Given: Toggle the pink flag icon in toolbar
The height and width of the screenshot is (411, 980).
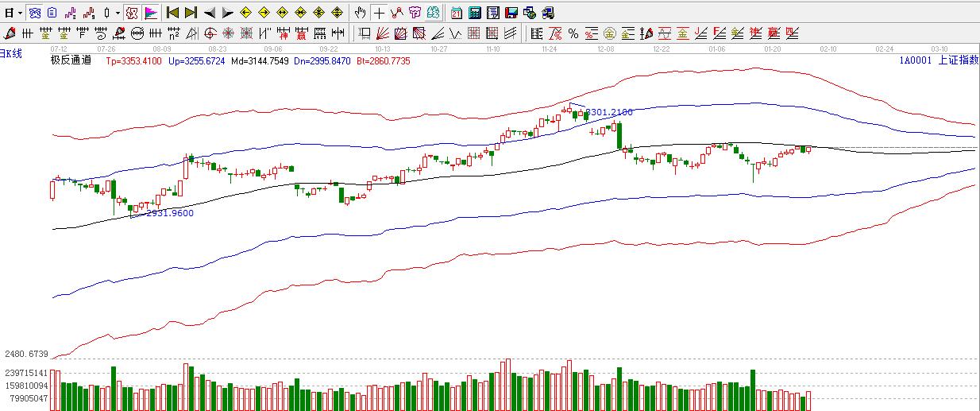Looking at the screenshot, I should [150, 13].
